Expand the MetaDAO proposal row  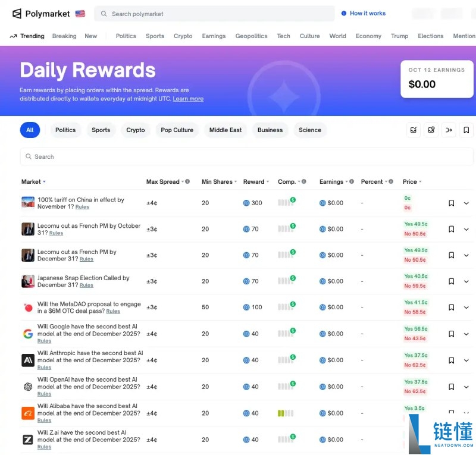[x=466, y=307]
